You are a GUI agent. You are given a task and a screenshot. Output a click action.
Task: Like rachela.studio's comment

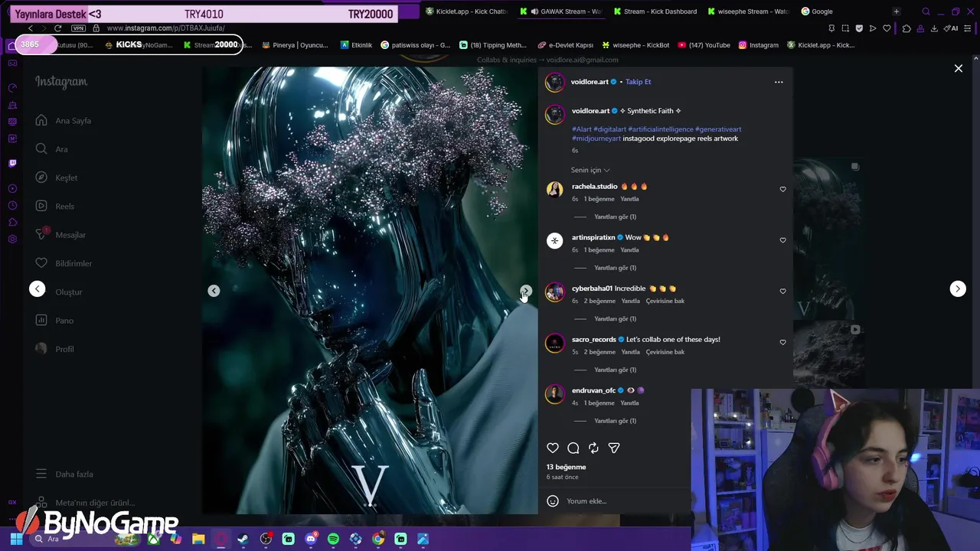point(782,189)
